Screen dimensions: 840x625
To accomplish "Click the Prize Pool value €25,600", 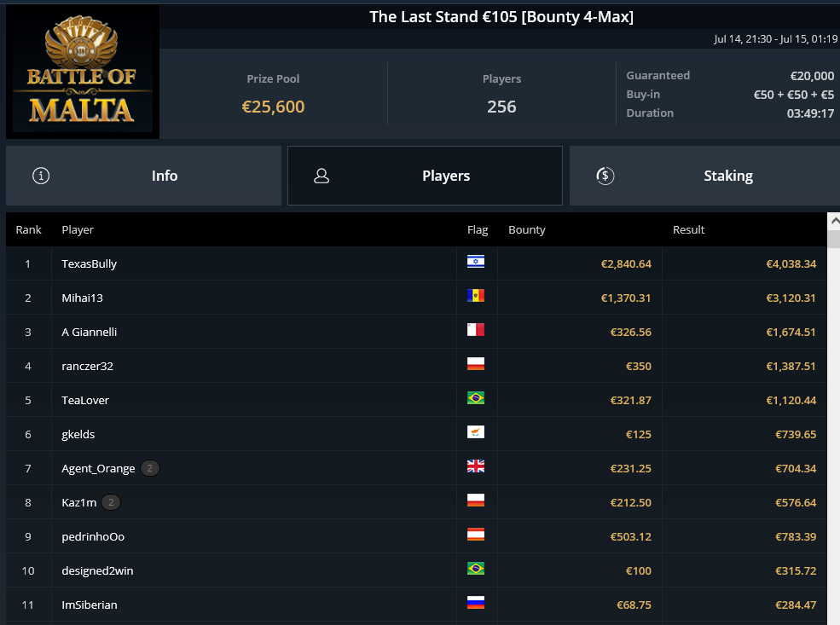I will click(x=273, y=107).
